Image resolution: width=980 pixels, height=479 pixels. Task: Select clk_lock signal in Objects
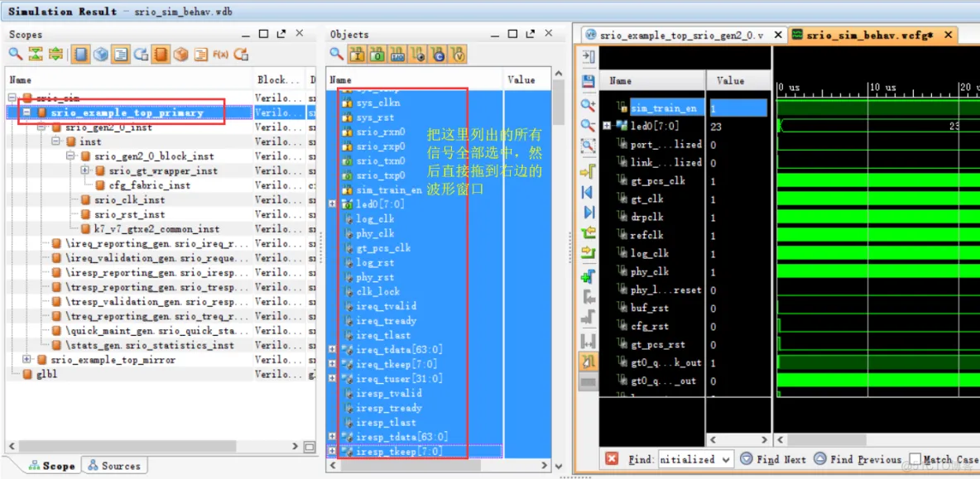(x=377, y=292)
